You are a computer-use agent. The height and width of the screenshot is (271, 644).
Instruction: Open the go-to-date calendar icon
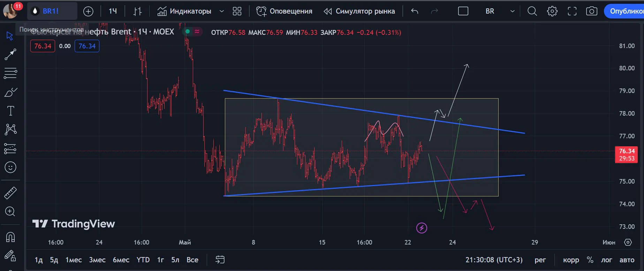[220, 260]
